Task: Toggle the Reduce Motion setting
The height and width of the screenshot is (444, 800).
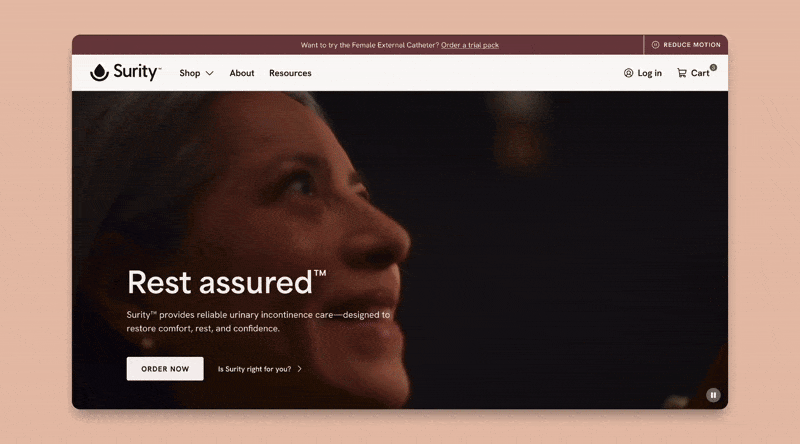Action: point(686,45)
